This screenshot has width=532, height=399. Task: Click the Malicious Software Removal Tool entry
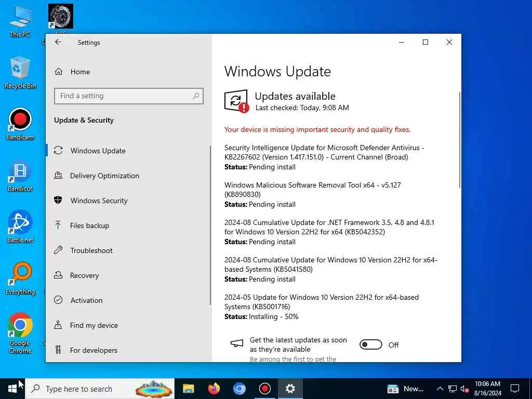tap(312, 194)
